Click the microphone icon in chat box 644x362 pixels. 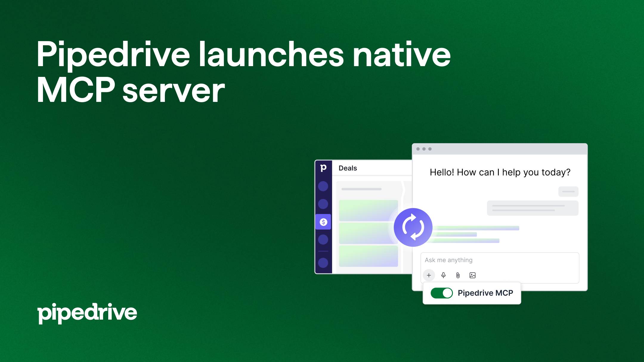443,275
